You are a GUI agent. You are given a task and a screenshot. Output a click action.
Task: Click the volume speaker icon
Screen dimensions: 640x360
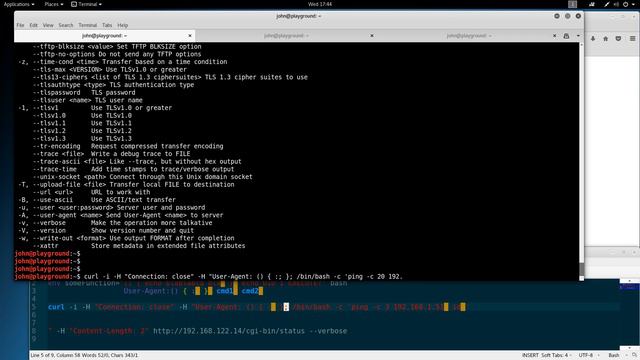pyautogui.click(x=616, y=4)
